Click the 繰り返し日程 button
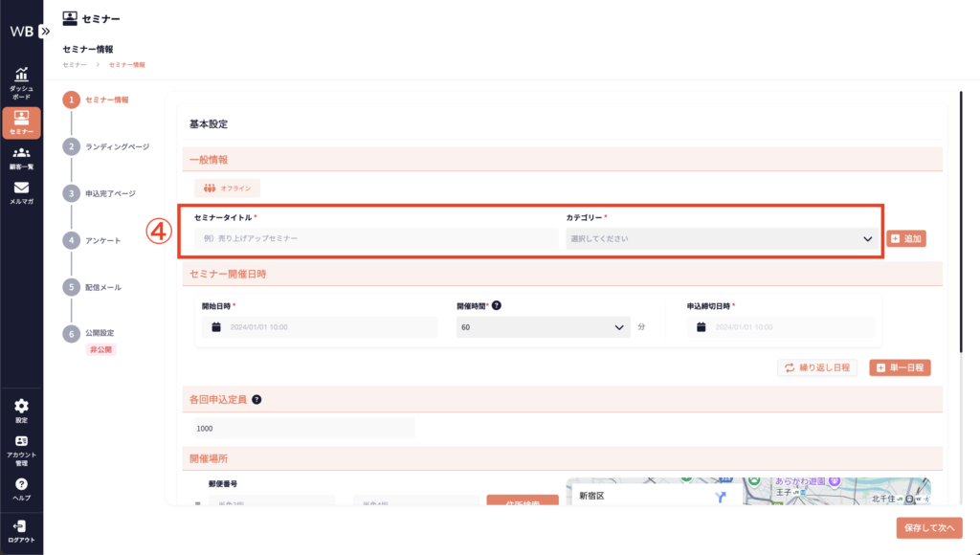Image resolution: width=980 pixels, height=555 pixels. tap(816, 367)
